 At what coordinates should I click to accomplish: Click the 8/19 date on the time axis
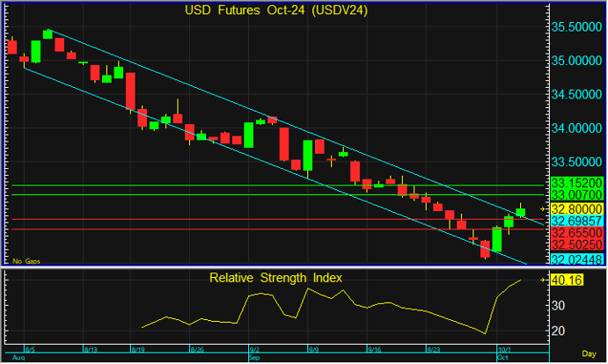138,349
